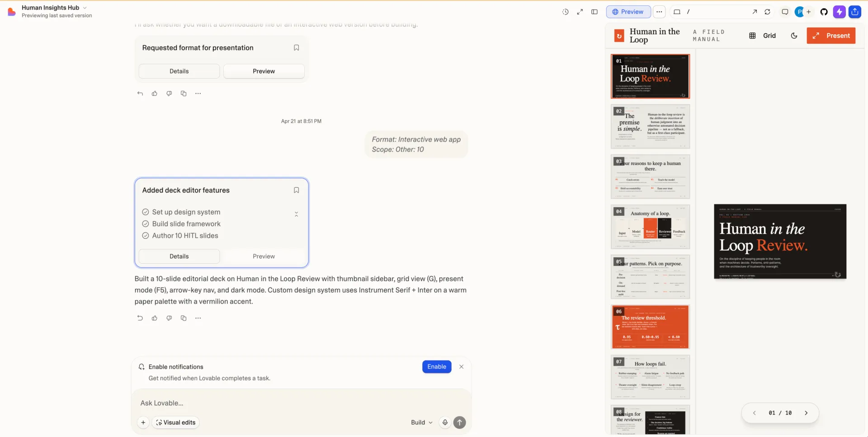Send the chat message
This screenshot has height=437, width=868.
tap(460, 423)
